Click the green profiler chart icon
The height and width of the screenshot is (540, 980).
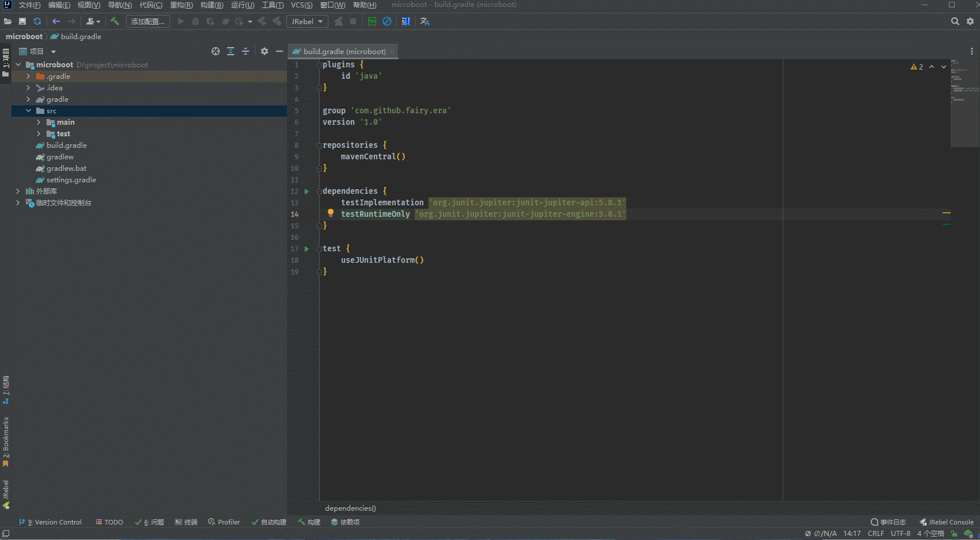[372, 21]
